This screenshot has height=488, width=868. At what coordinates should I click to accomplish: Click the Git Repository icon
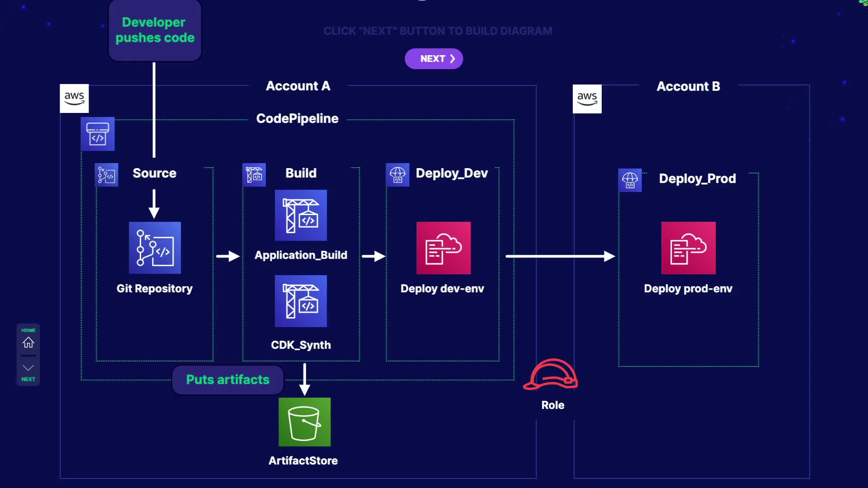[155, 248]
